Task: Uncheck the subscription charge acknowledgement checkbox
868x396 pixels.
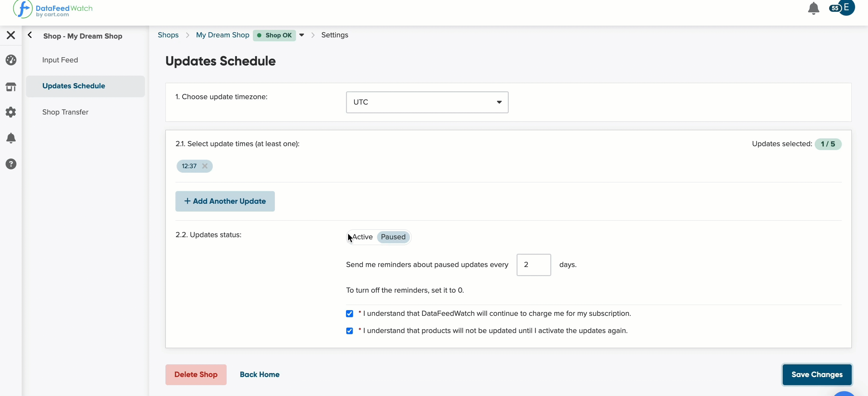Action: pos(349,314)
